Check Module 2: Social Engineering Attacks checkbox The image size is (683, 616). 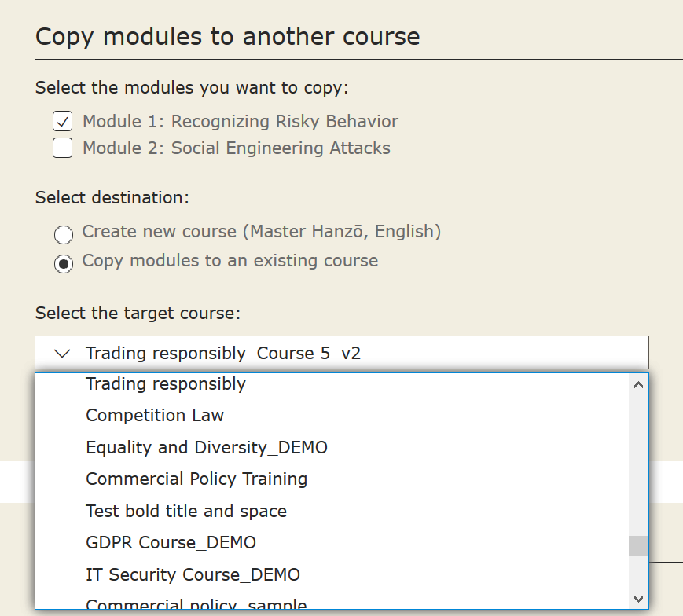point(62,148)
